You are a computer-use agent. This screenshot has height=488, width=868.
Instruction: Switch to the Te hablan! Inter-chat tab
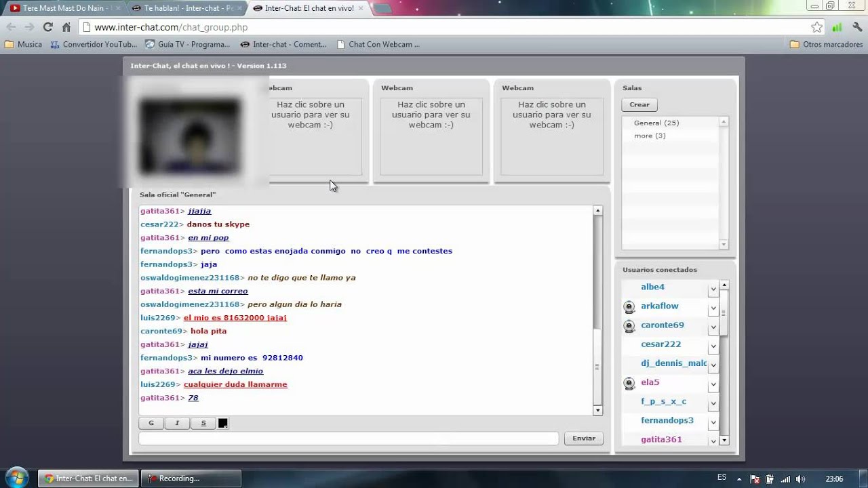tap(186, 8)
